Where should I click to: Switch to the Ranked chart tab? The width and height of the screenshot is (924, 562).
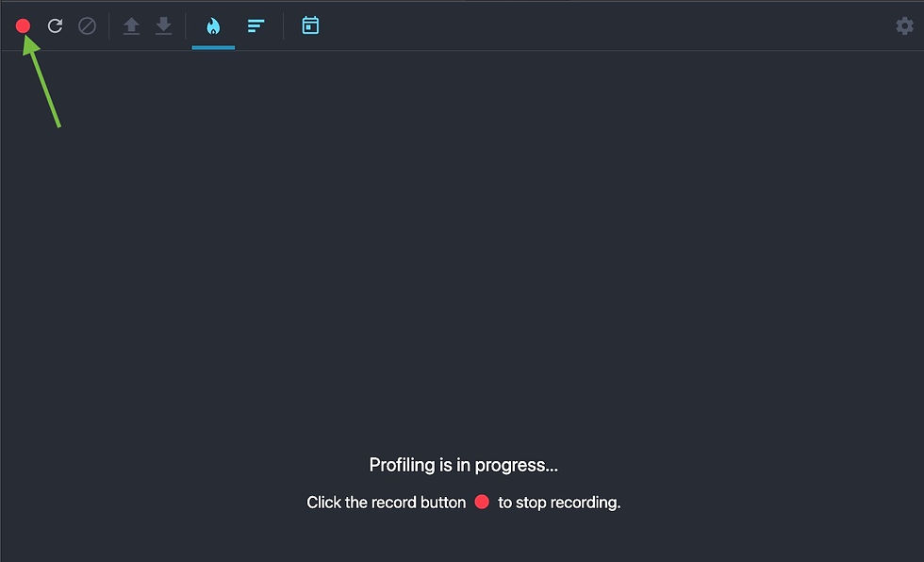256,25
